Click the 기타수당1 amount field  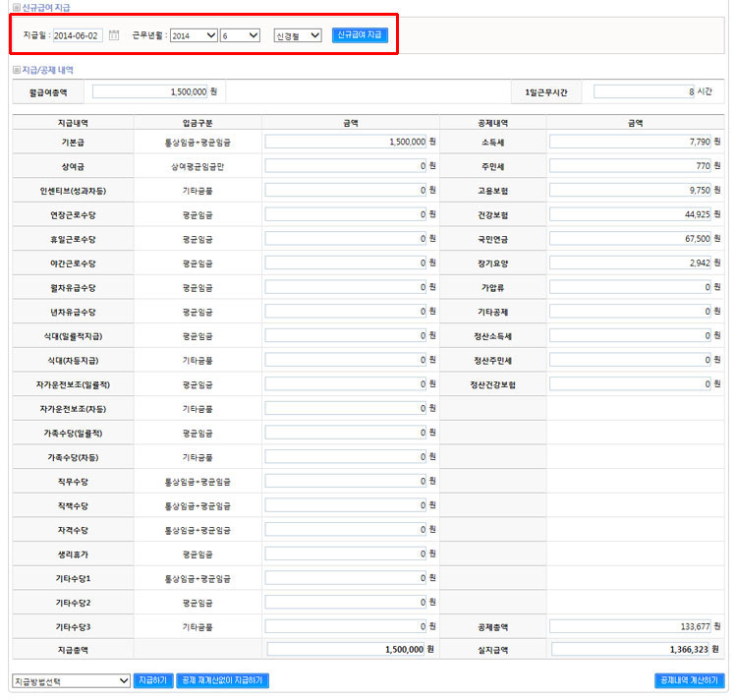point(346,578)
